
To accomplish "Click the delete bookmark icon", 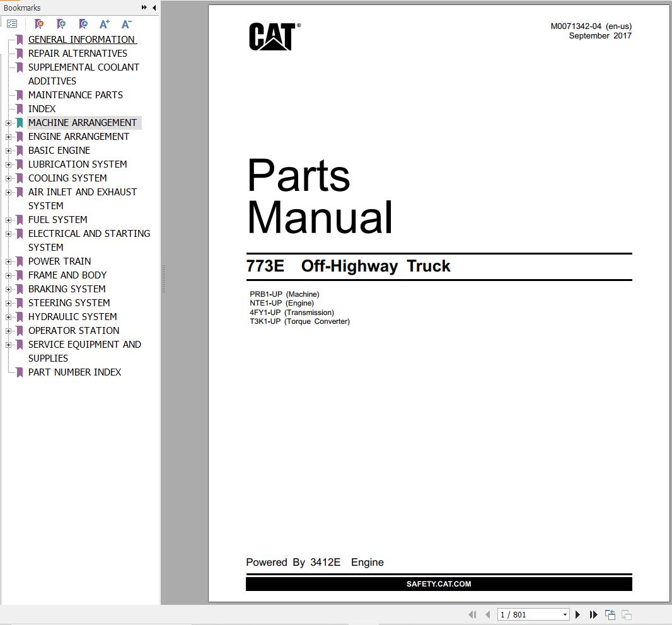I will click(39, 24).
